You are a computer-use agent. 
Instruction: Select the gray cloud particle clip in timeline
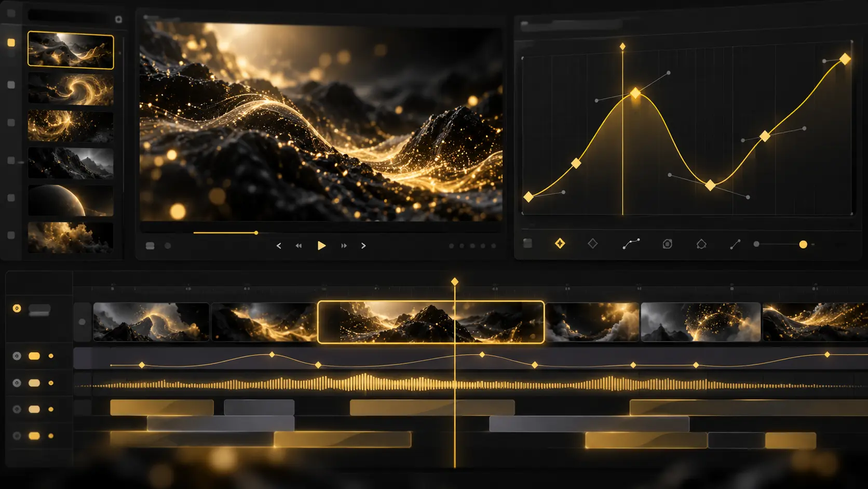700,322
